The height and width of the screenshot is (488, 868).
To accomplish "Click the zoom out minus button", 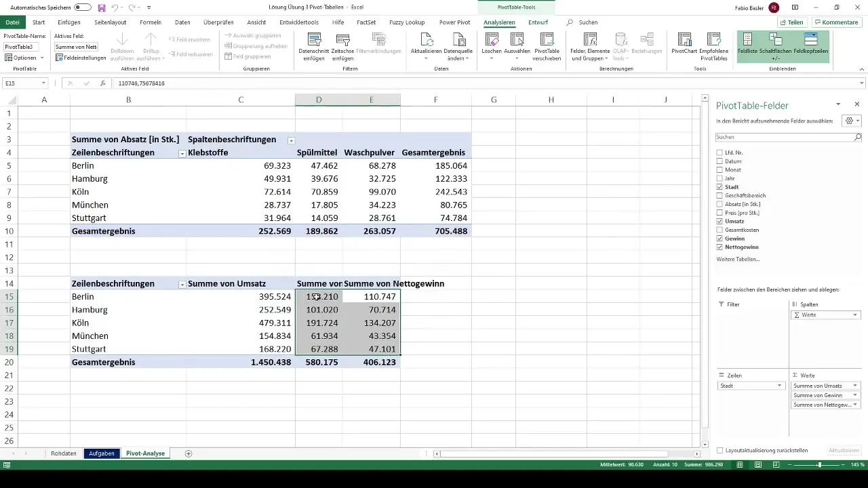I will coord(789,465).
